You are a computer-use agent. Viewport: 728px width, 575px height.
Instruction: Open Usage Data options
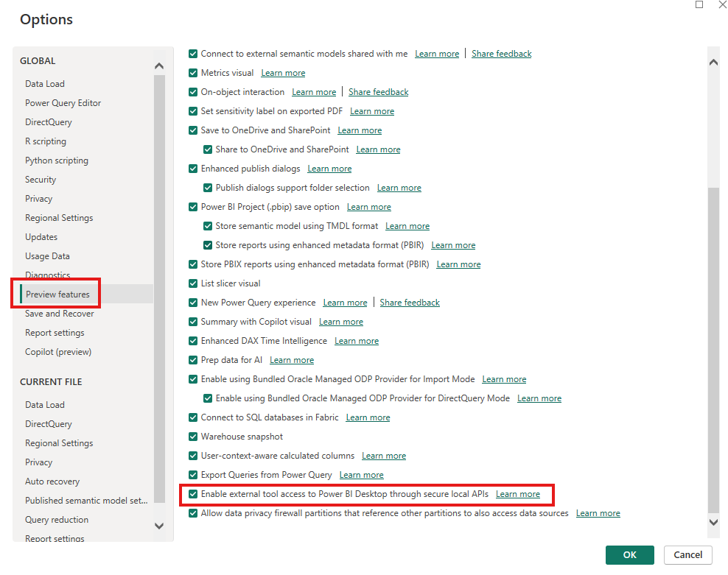pyautogui.click(x=47, y=256)
